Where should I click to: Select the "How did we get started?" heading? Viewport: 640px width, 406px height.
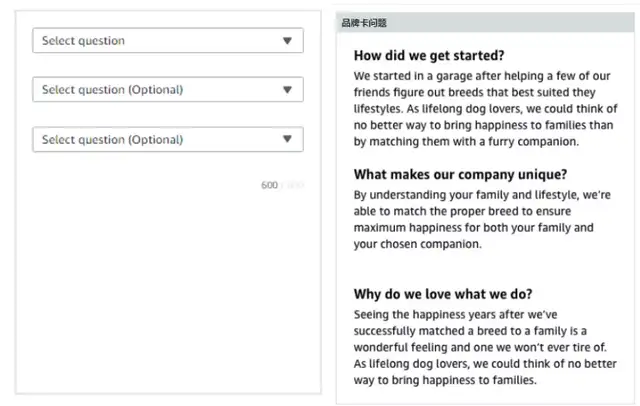(429, 55)
